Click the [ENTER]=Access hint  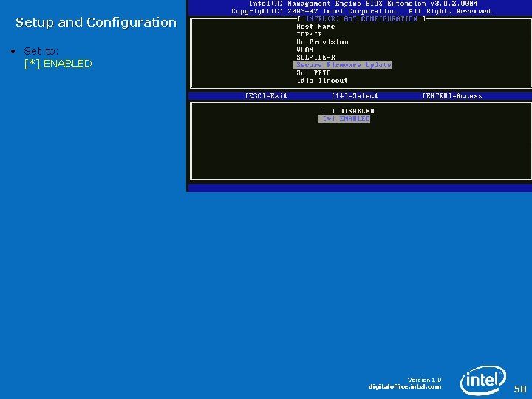452,96
